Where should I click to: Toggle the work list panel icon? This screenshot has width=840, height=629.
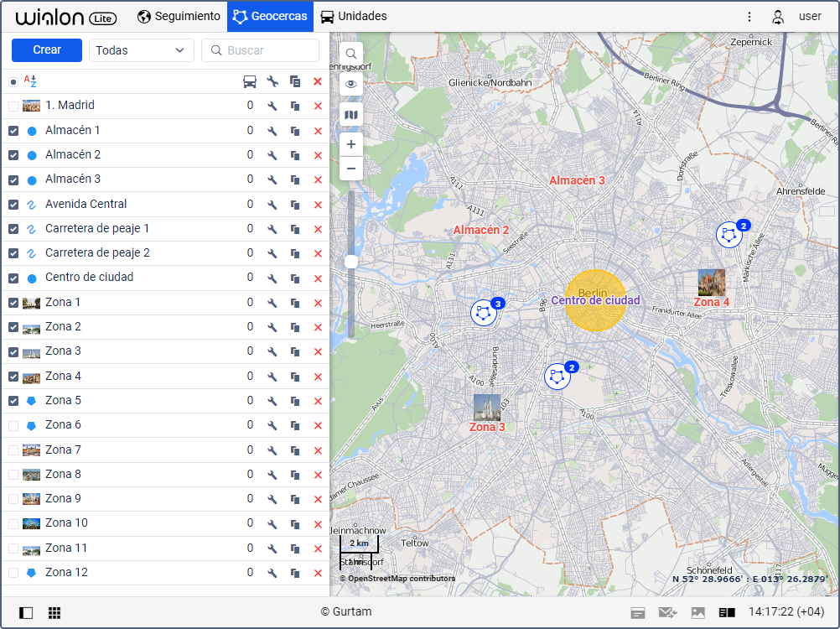point(26,612)
